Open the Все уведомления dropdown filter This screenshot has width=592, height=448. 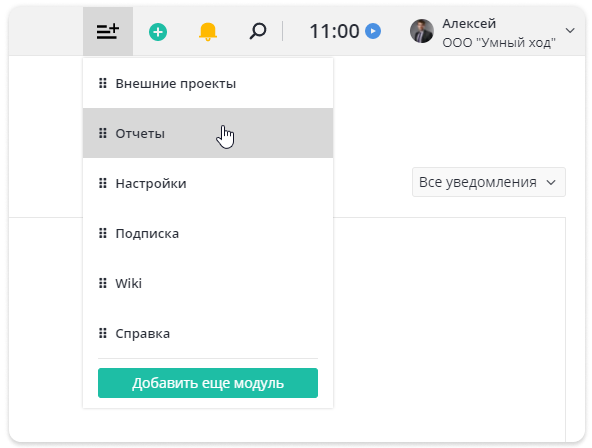(x=489, y=182)
